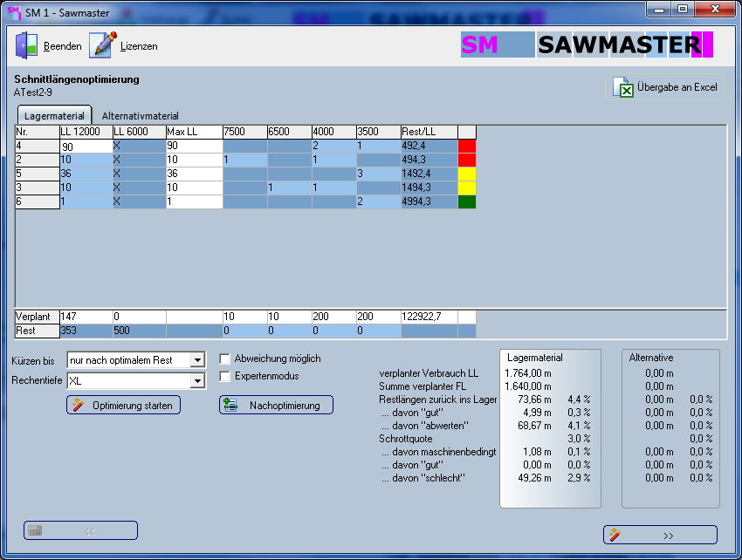Select row header Nr. 3

click(x=38, y=188)
